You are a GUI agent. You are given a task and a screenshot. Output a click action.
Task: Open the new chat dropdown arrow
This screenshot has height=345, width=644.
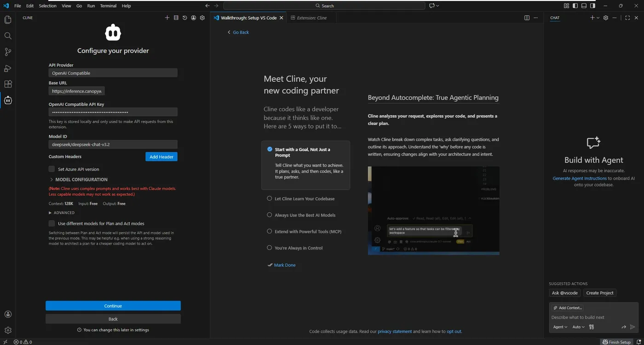click(598, 18)
